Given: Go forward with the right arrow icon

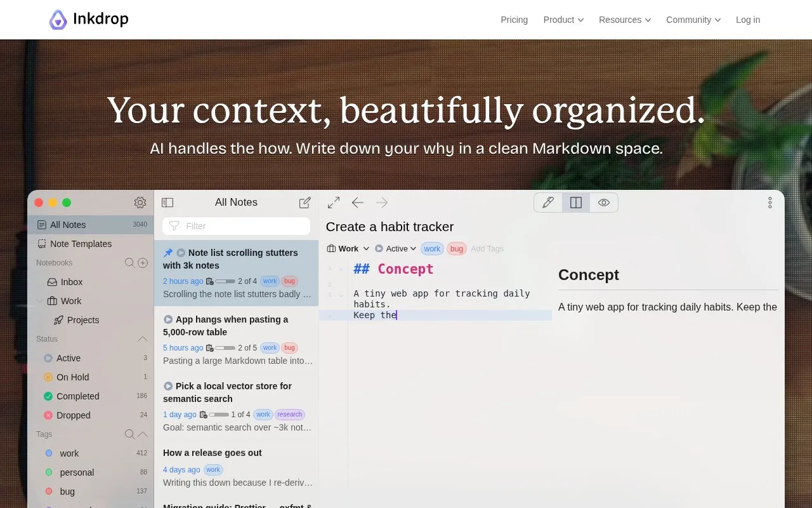Looking at the screenshot, I should coord(382,203).
